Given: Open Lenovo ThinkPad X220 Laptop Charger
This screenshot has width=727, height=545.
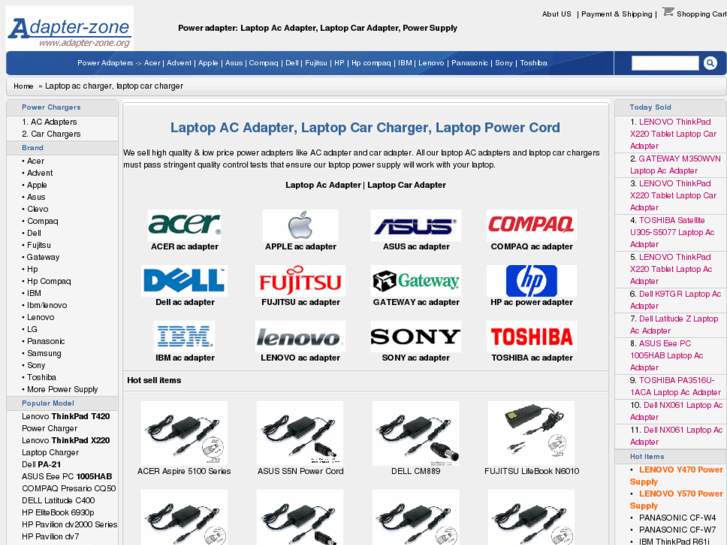Looking at the screenshot, I should pos(66,447).
